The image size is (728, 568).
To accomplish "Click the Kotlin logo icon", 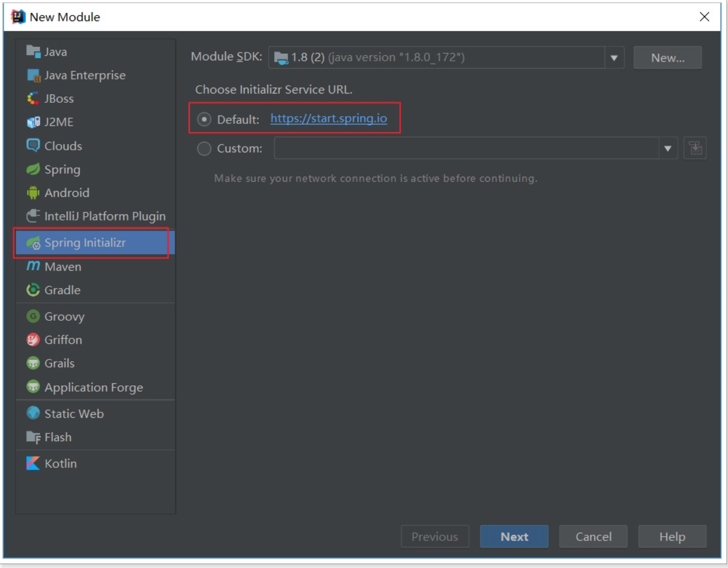I will click(33, 463).
